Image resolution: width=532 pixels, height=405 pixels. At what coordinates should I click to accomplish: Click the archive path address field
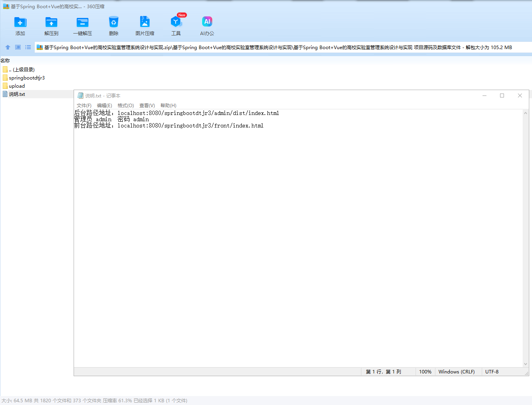283,48
